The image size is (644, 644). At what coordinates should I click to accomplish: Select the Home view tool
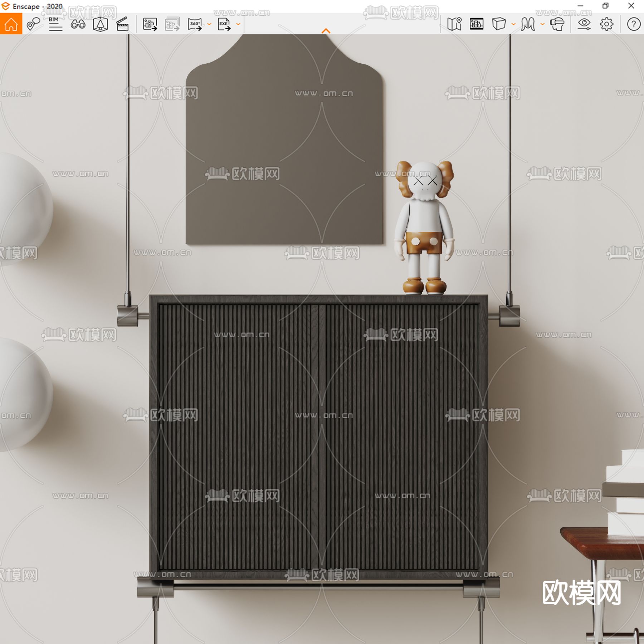[x=12, y=24]
